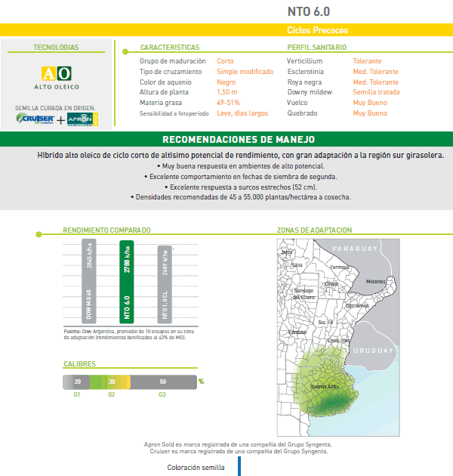
Task: Click the gray G3 calibre segment (50)
Action: [x=163, y=382]
